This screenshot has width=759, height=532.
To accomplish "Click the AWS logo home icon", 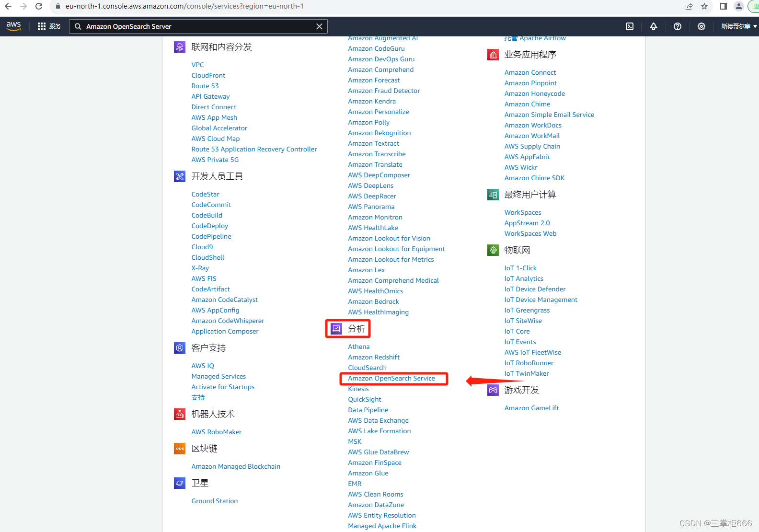I will click(14, 26).
